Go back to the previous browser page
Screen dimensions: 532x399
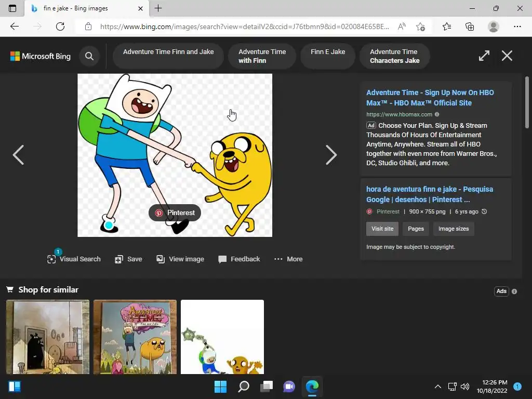[14, 26]
